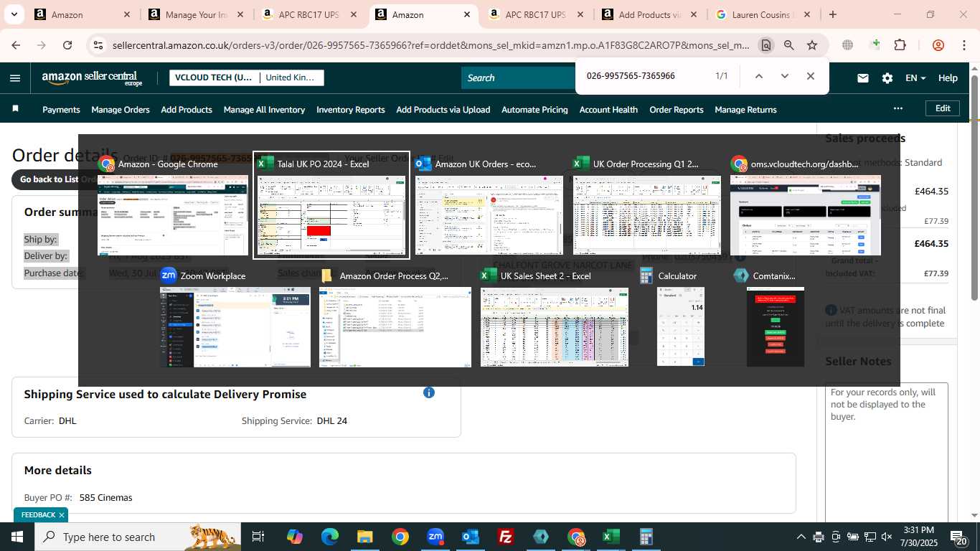Bookmark this page with the star icon

coord(812,45)
